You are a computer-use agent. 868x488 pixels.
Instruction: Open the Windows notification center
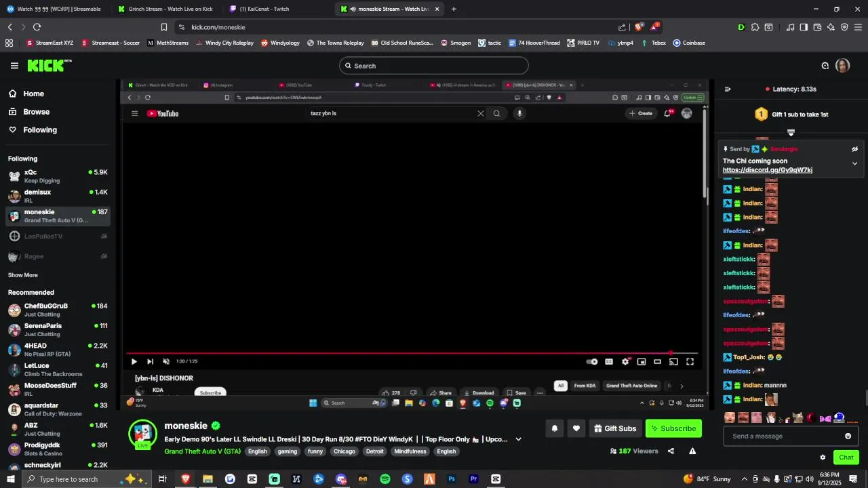click(x=853, y=479)
